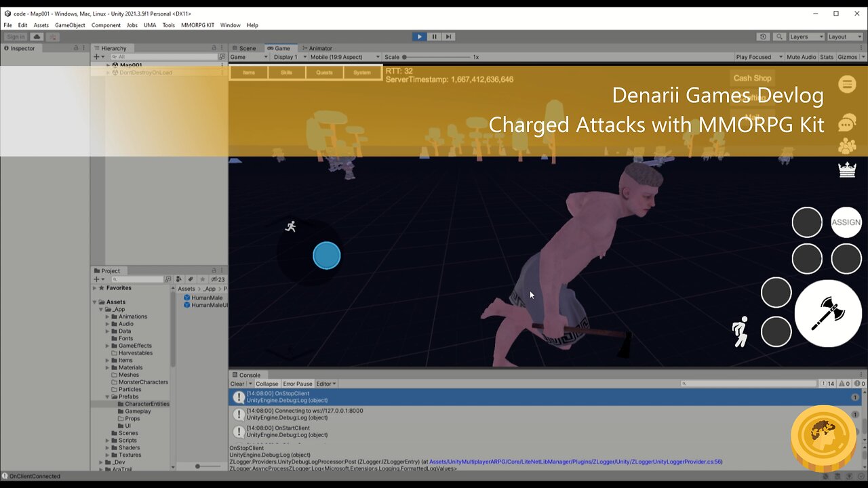Screen dimensions: 868x488
Task: Toggle Console Collapse mode
Action: pyautogui.click(x=267, y=384)
